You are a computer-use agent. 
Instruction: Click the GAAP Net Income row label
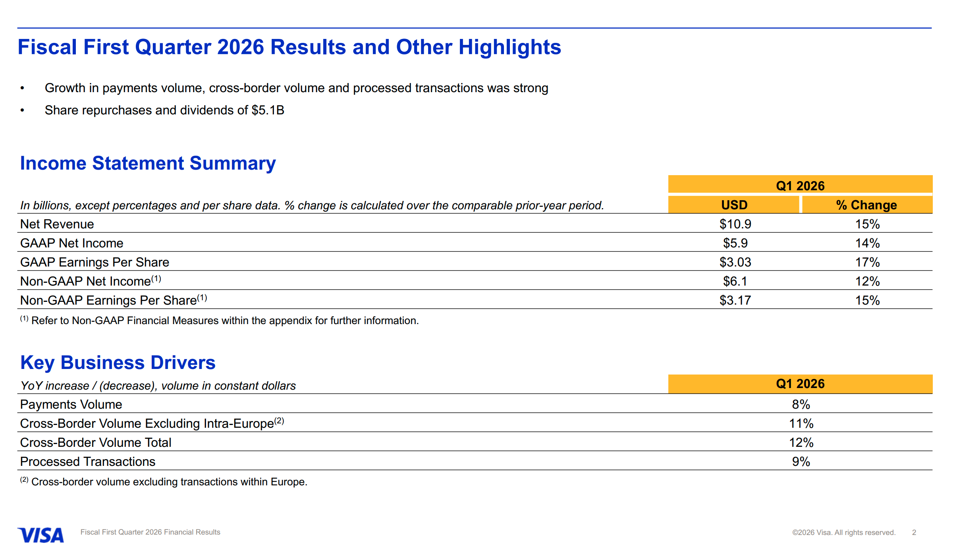click(72, 243)
